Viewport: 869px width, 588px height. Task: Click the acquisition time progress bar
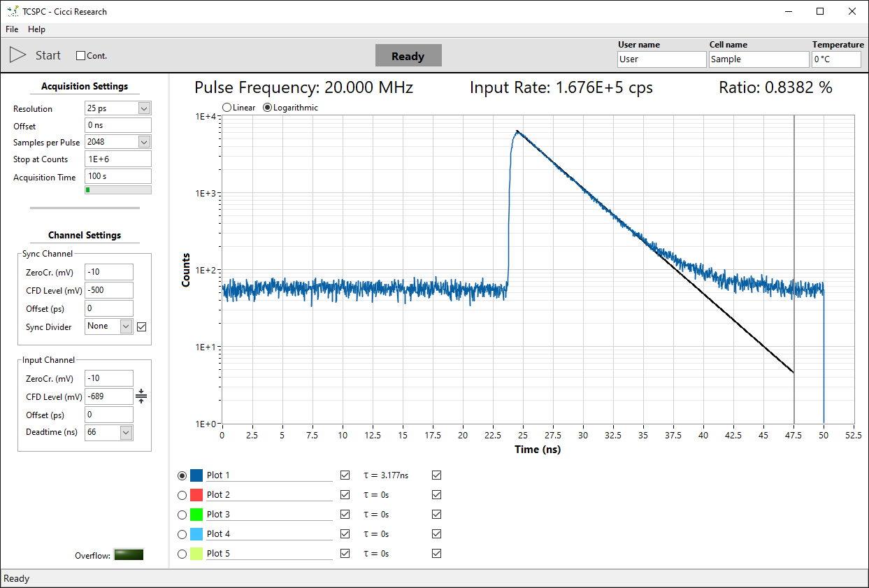click(117, 189)
